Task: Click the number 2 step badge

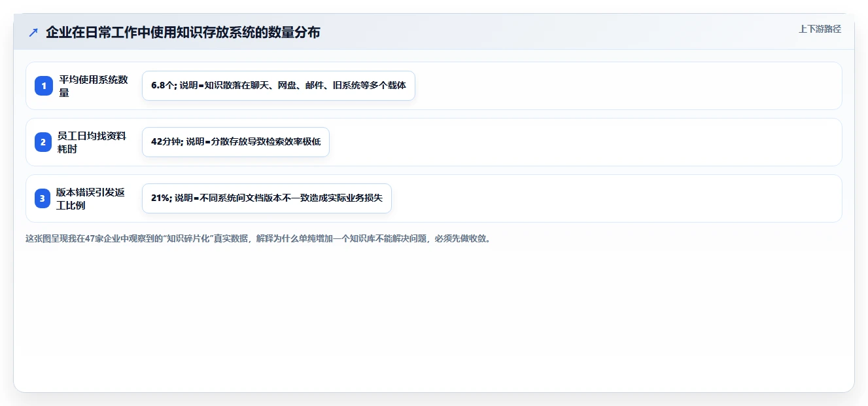Action: 44,142
